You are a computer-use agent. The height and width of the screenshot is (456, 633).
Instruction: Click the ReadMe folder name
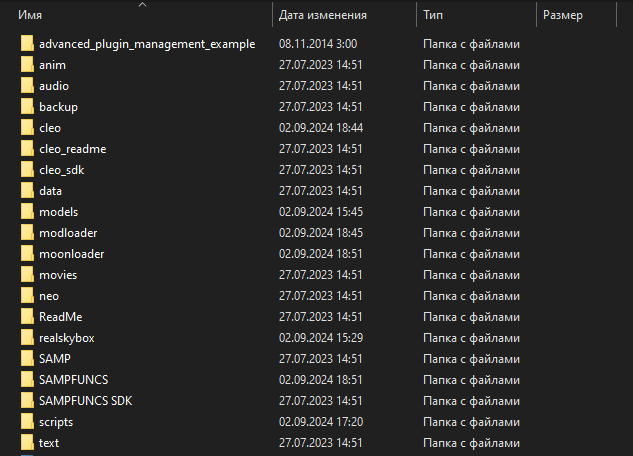(60, 317)
